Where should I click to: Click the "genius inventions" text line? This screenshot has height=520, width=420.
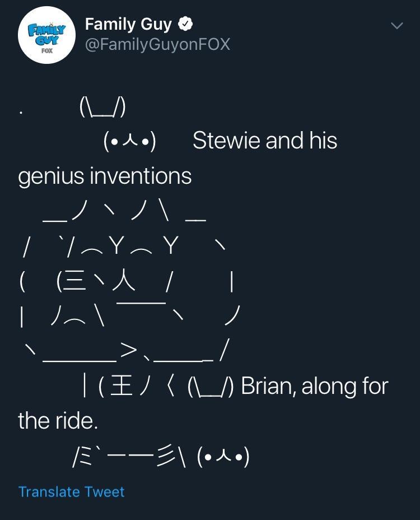tap(105, 177)
